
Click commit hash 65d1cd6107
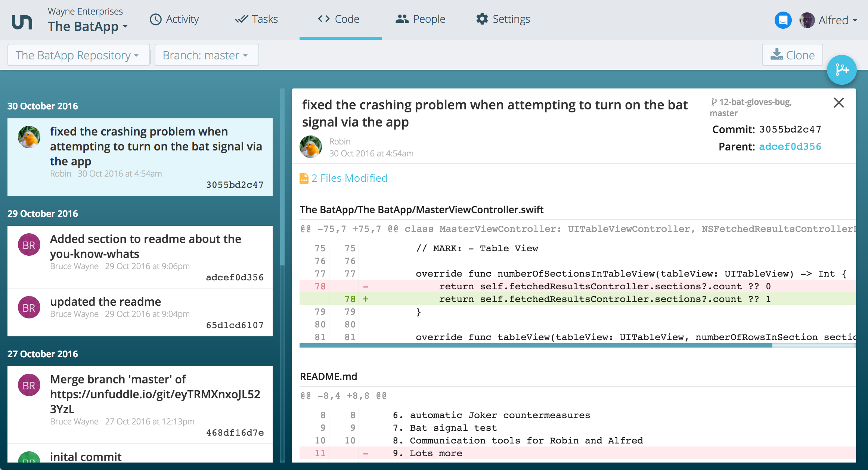[235, 325]
